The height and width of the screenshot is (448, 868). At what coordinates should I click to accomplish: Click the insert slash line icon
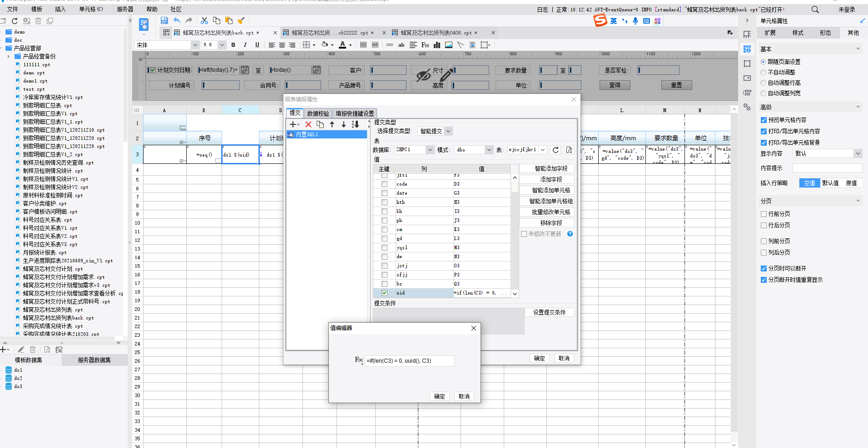[461, 45]
